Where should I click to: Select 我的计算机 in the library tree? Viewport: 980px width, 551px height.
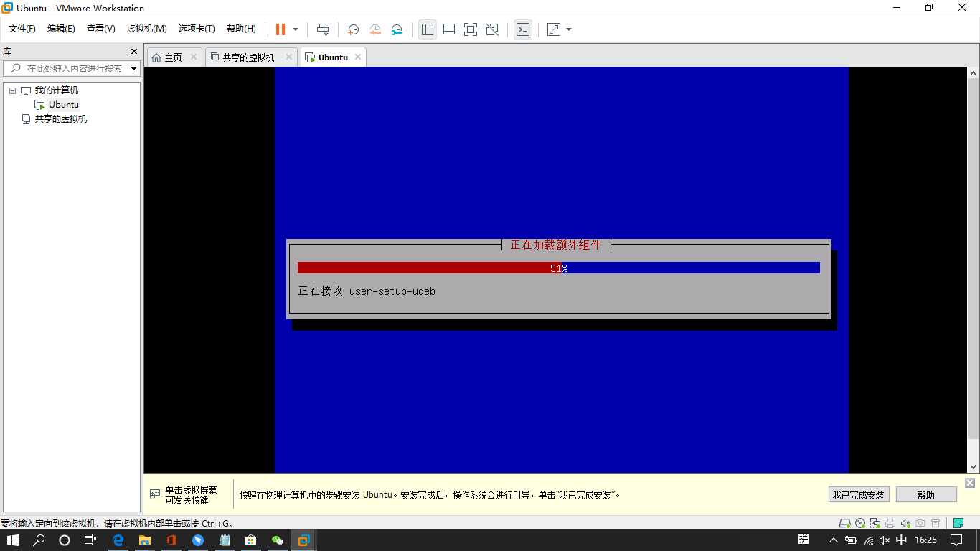57,90
